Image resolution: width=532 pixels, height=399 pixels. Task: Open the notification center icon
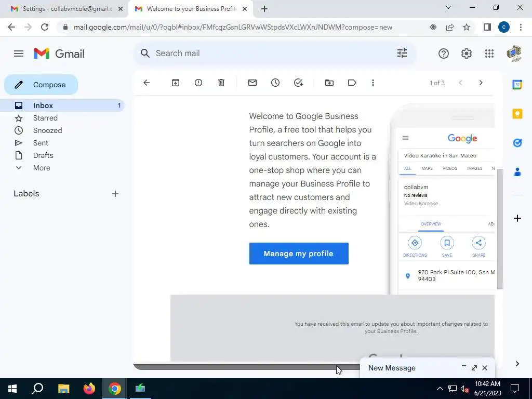(515, 389)
